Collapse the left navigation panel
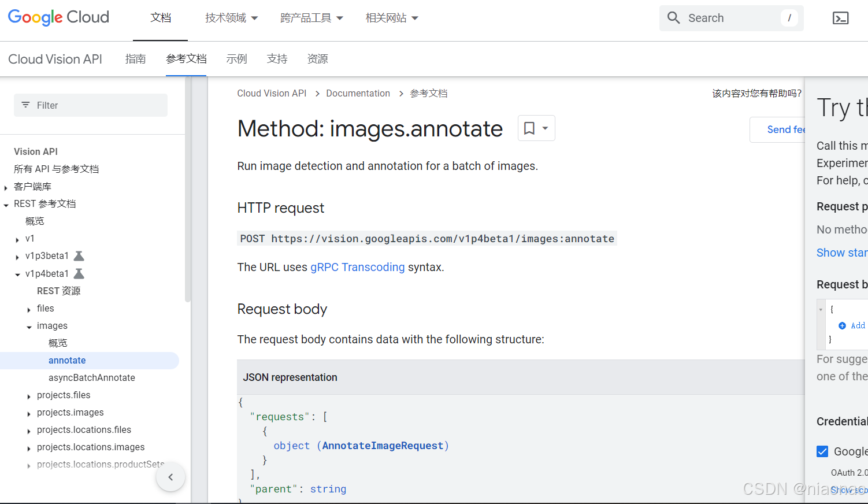Screen dimensions: 868x504 tap(170, 477)
